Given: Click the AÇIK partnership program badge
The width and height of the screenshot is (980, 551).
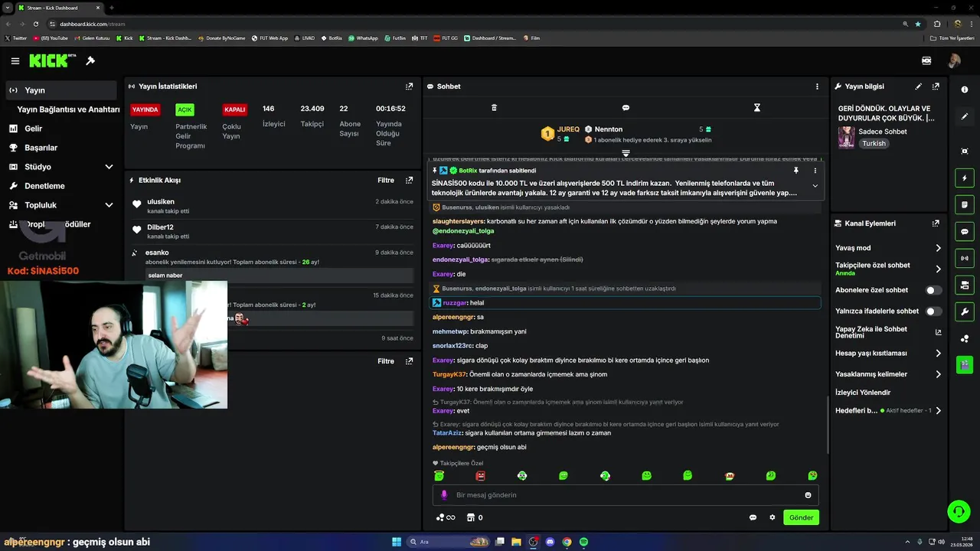Looking at the screenshot, I should [185, 109].
